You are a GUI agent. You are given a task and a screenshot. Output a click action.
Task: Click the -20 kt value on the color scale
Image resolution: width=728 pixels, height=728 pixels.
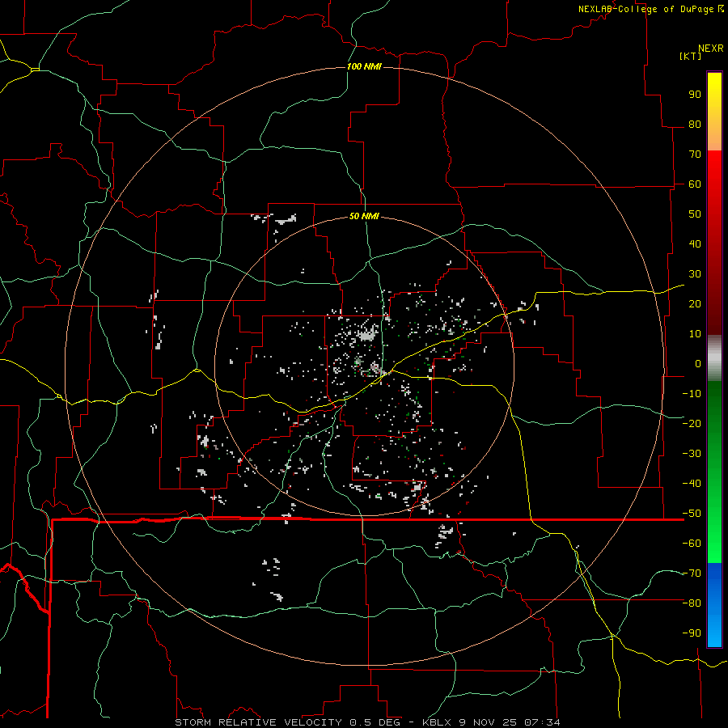tap(692, 423)
